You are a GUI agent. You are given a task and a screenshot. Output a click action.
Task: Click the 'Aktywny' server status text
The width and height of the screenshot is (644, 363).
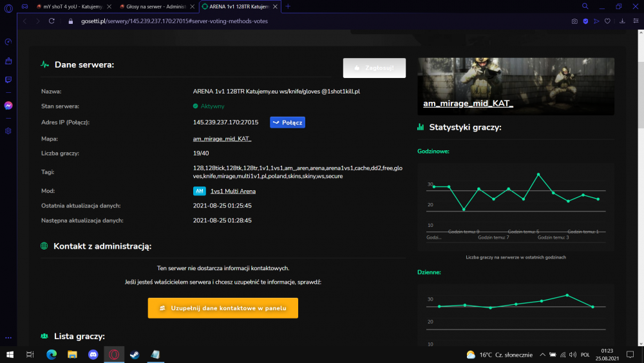213,106
